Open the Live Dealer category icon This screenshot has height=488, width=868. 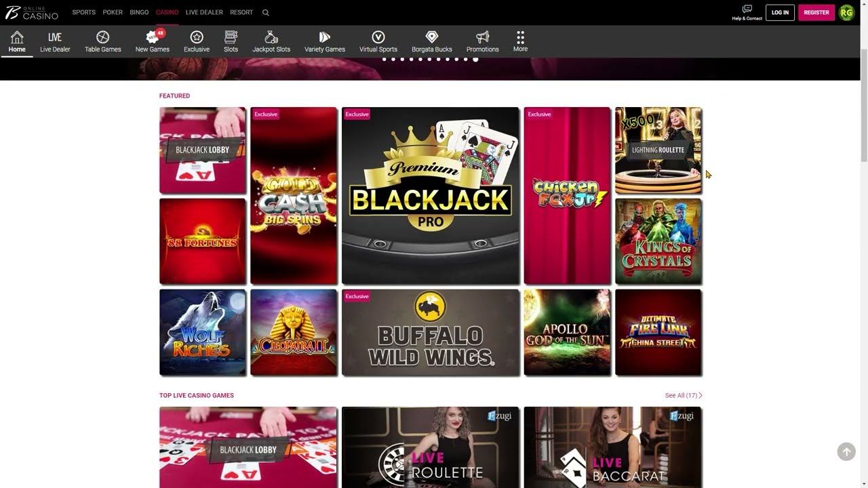55,41
